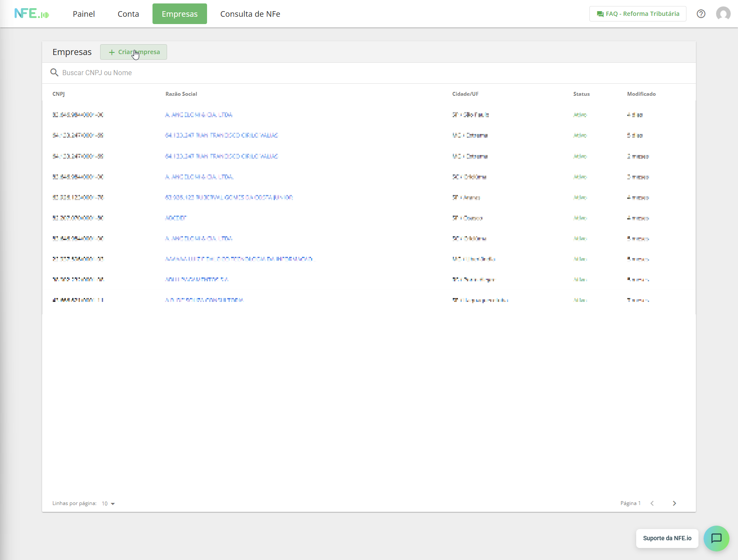The height and width of the screenshot is (560, 738).
Task: Click the magnifying glass search icon
Action: 55,73
